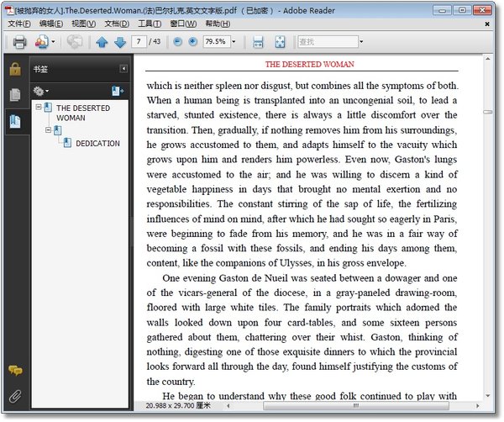Collapse the THE DESERTED WOMAN bookmark tree
The height and width of the screenshot is (422, 504).
(39, 107)
